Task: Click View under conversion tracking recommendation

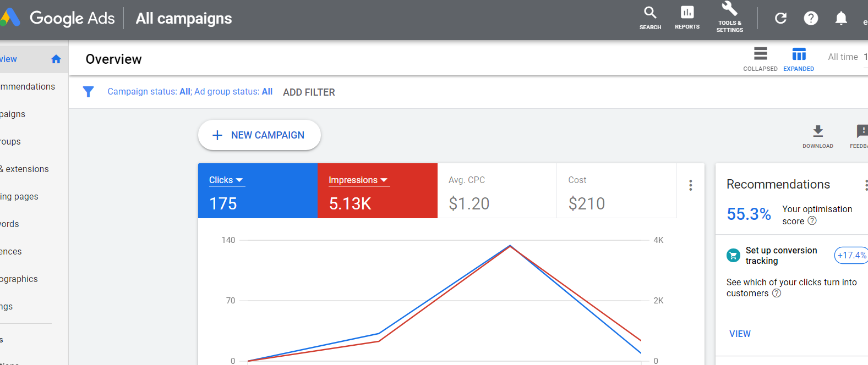Action: pos(740,334)
